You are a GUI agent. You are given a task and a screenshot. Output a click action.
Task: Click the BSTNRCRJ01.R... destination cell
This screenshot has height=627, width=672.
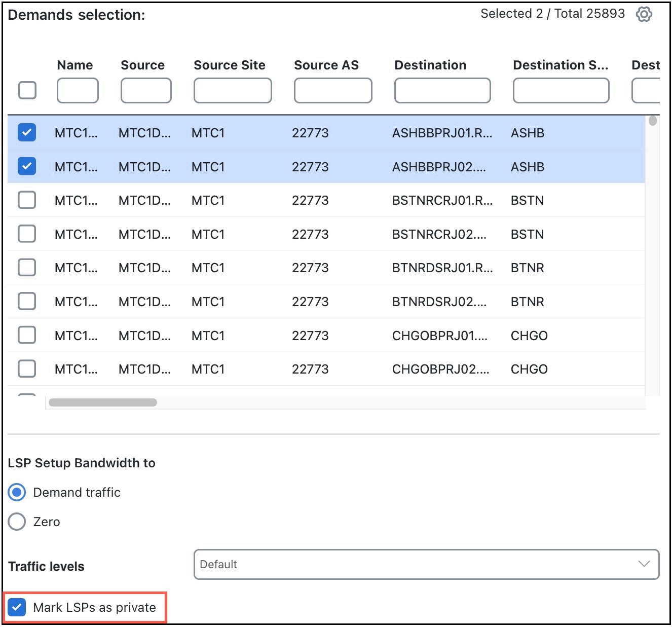[442, 200]
